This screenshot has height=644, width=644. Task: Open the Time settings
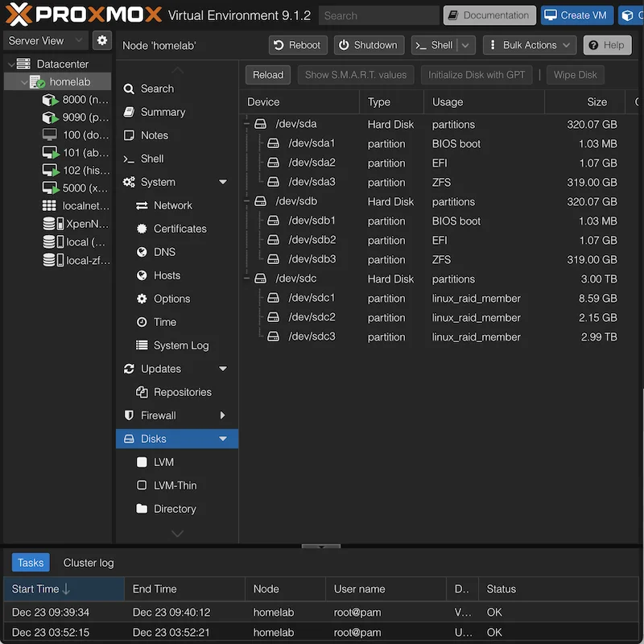click(x=161, y=322)
